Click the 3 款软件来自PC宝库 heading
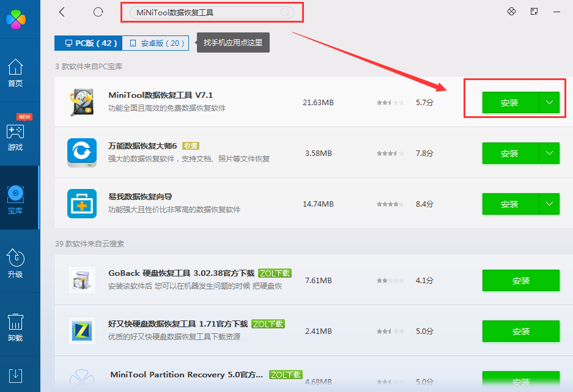573x392 pixels. (x=89, y=67)
